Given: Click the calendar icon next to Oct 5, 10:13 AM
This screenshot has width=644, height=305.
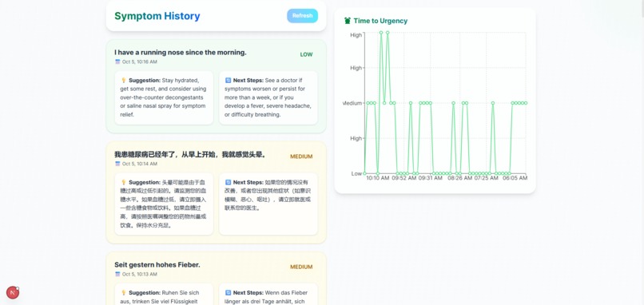Looking at the screenshot, I should tap(117, 274).
